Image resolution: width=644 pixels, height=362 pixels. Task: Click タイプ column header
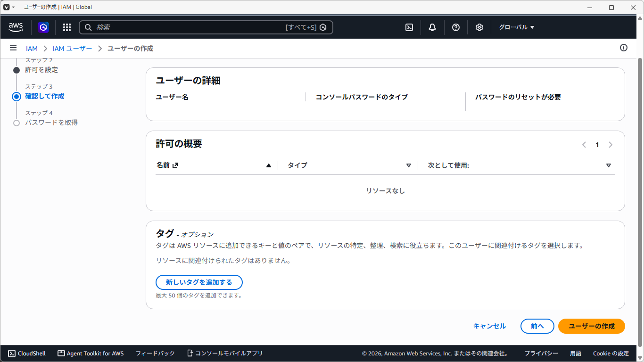tap(297, 165)
